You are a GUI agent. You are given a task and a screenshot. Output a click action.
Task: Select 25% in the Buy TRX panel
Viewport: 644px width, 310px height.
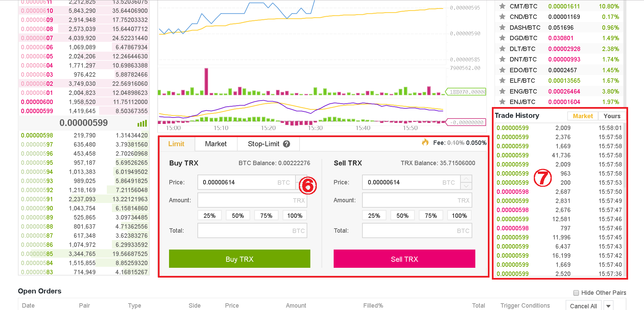tap(210, 215)
